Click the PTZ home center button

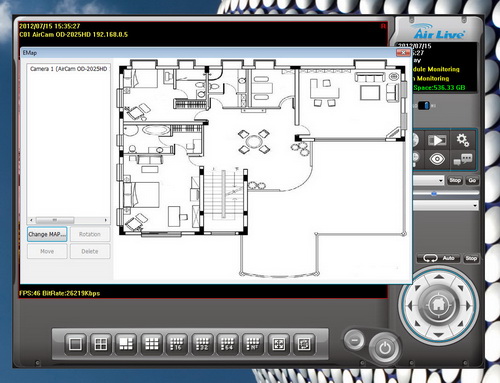click(x=439, y=304)
